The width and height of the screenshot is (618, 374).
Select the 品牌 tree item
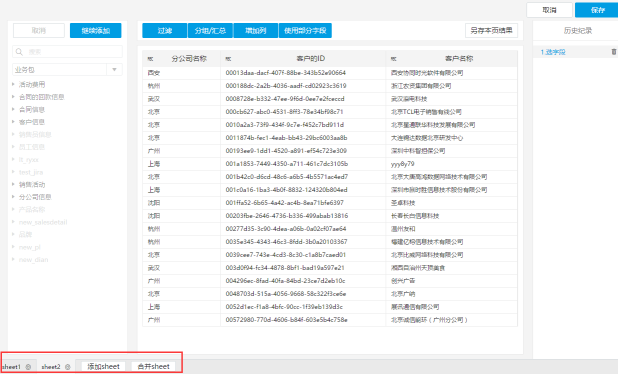click(x=25, y=234)
